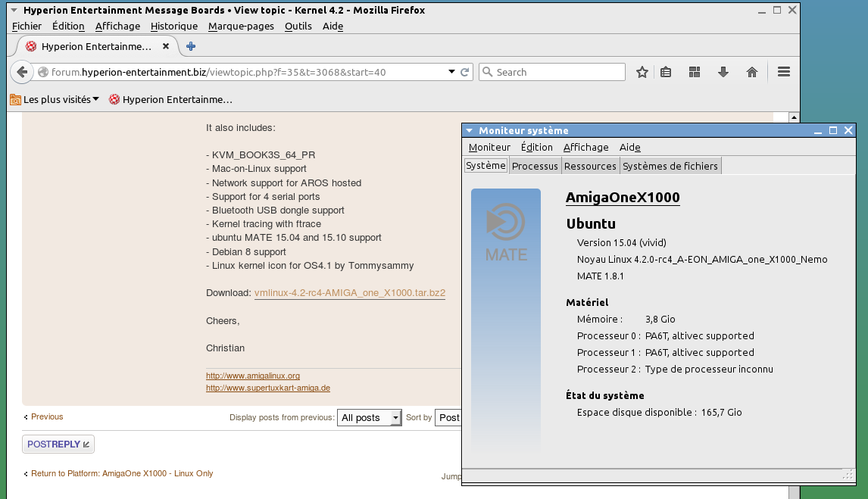
Task: Open the 'All posts' display dropdown
Action: (x=370, y=417)
